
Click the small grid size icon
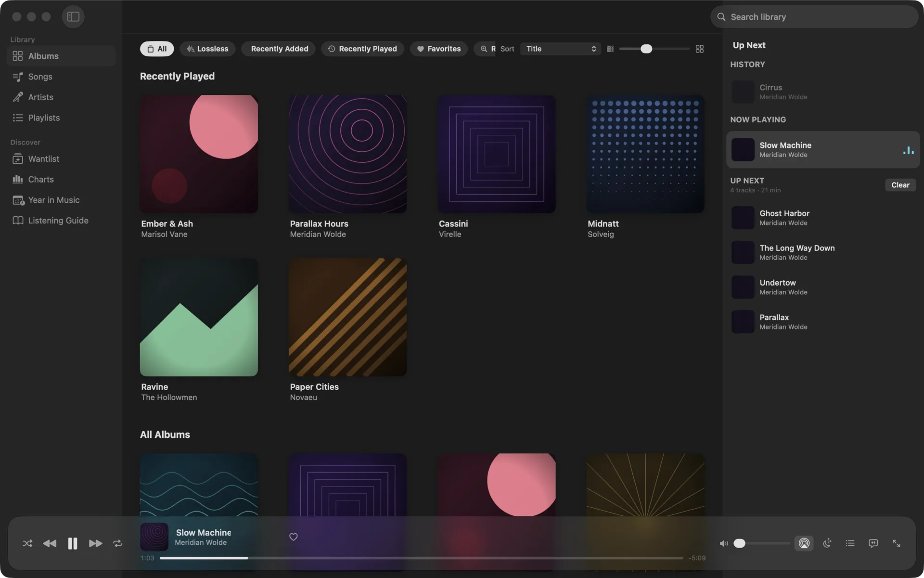pyautogui.click(x=610, y=49)
